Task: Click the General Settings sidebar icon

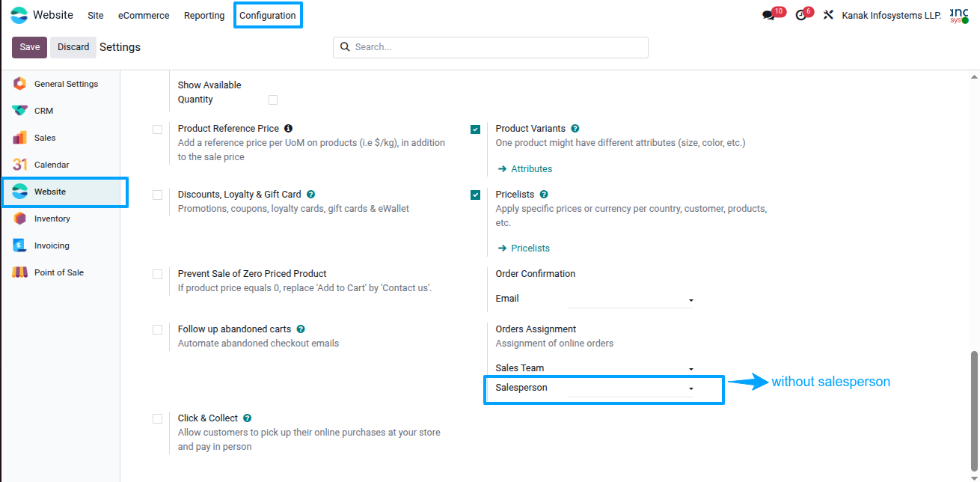Action: [x=20, y=84]
